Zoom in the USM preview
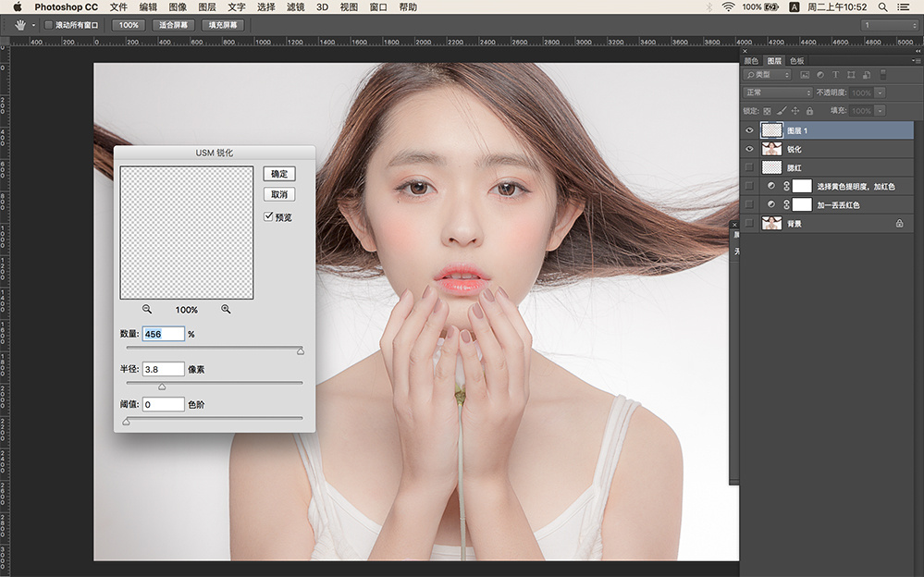This screenshot has height=577, width=924. click(226, 309)
